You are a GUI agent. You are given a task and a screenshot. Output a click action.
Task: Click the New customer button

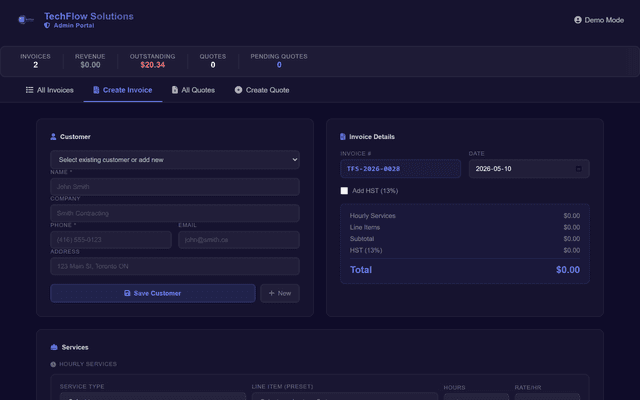(280, 293)
